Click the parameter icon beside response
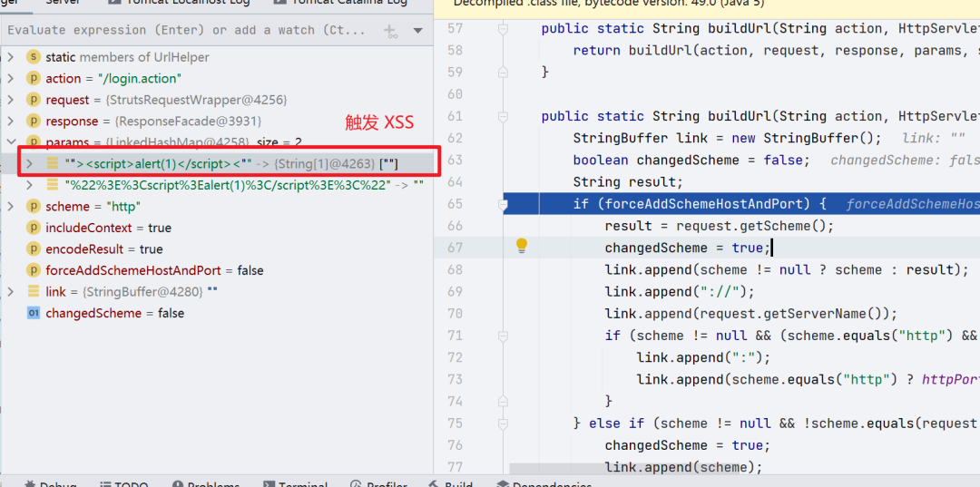Screen dimensions: 980x487 tap(34, 122)
